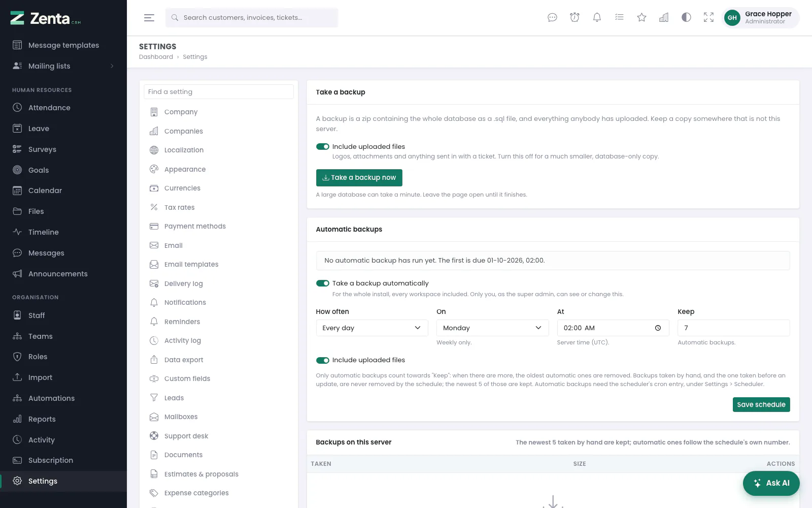Click the Keep number field
Viewport: 812px width, 508px height.
coord(733,328)
